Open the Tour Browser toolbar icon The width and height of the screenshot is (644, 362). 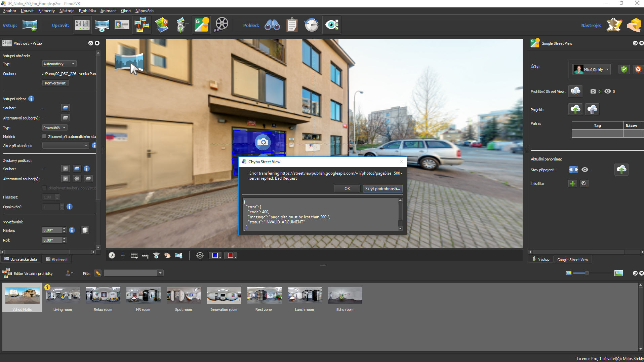coord(142,25)
